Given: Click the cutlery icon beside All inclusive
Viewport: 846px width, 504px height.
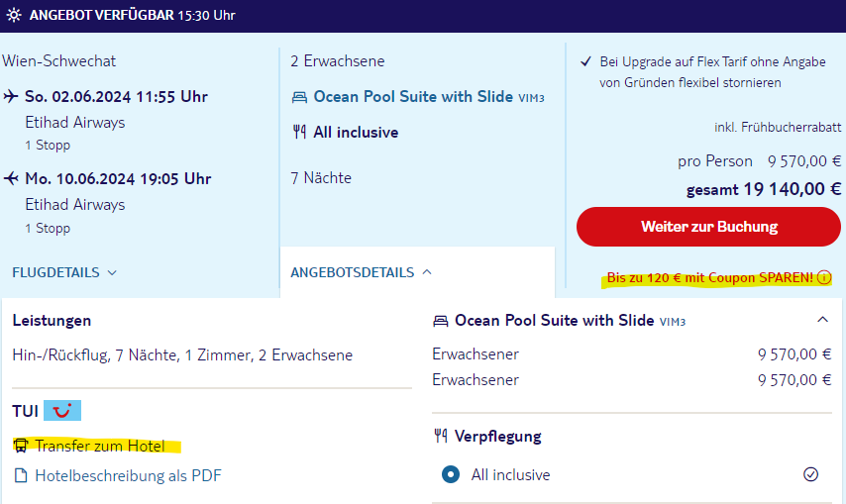Looking at the screenshot, I should (299, 132).
